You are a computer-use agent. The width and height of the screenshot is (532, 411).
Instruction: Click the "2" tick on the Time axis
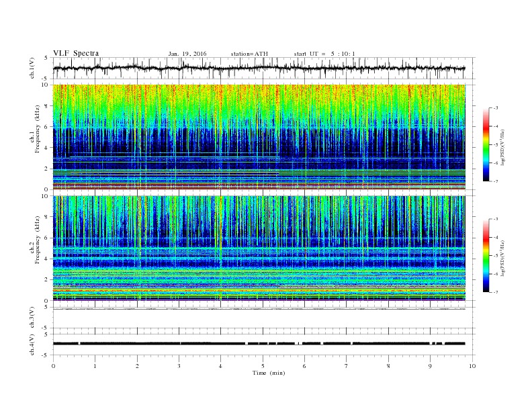tap(137, 366)
